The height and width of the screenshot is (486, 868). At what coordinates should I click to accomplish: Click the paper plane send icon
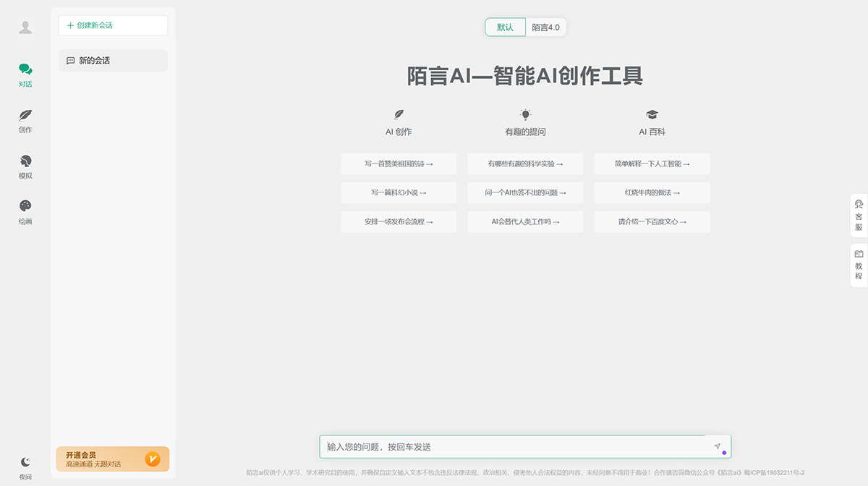pyautogui.click(x=717, y=446)
